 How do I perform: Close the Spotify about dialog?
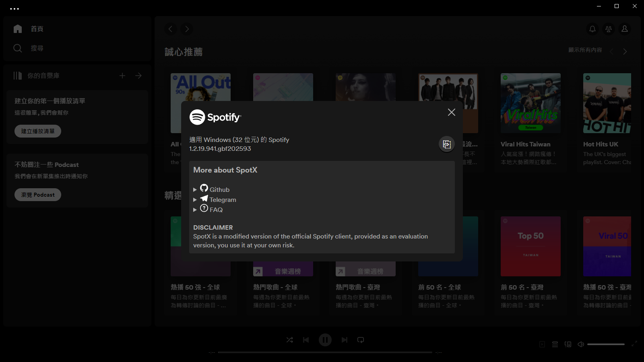(452, 112)
